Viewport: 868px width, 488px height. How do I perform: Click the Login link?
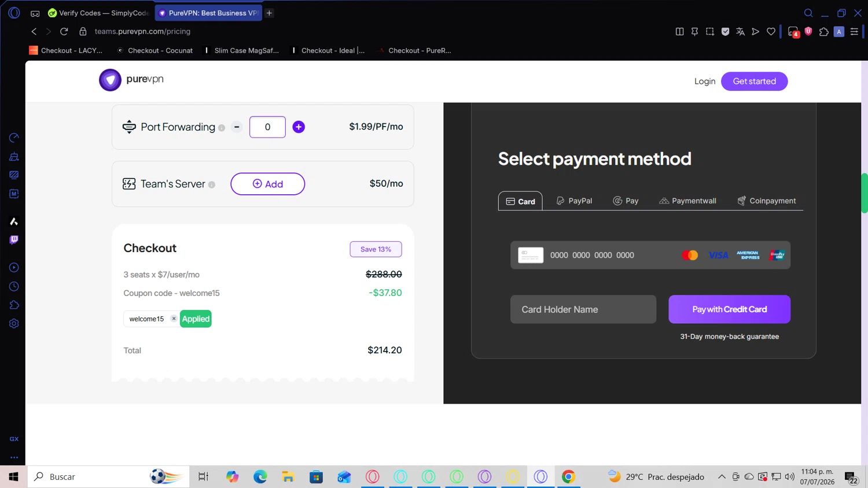tap(705, 81)
